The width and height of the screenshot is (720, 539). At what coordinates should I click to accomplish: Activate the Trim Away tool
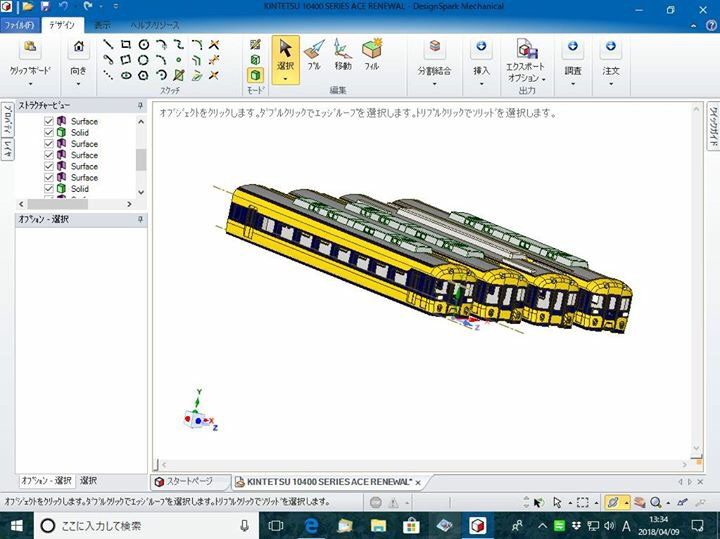pos(214,45)
